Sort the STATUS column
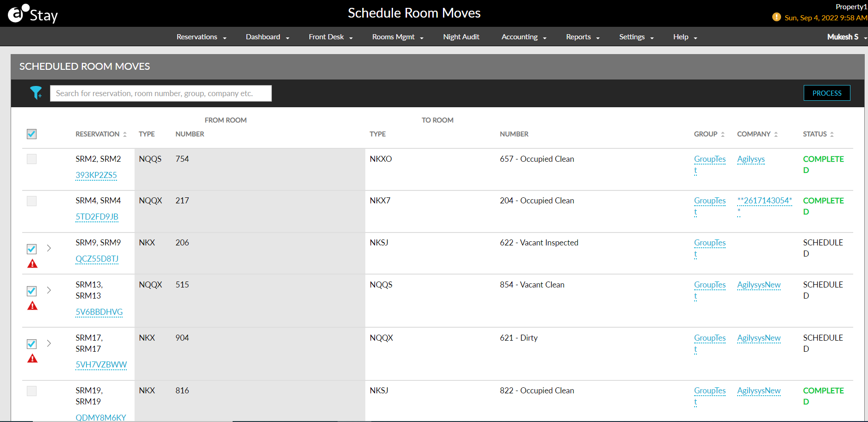868x422 pixels. (x=832, y=134)
